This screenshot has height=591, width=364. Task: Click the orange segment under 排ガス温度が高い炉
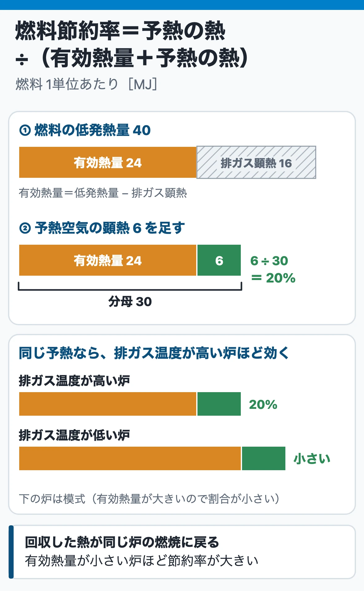[x=108, y=404]
